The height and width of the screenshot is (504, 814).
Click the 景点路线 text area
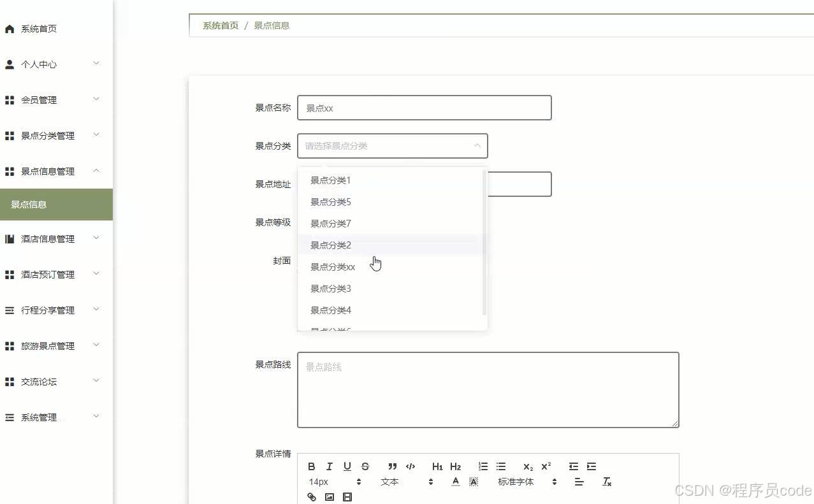click(488, 390)
